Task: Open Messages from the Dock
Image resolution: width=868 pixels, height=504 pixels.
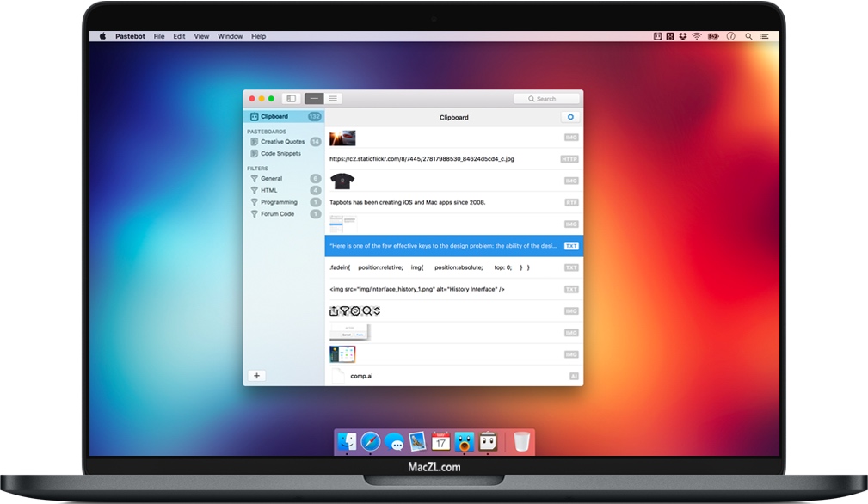Action: coord(394,442)
